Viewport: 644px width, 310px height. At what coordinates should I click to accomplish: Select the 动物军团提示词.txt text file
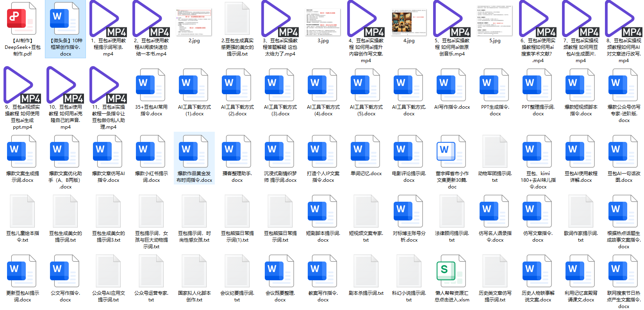495,152
